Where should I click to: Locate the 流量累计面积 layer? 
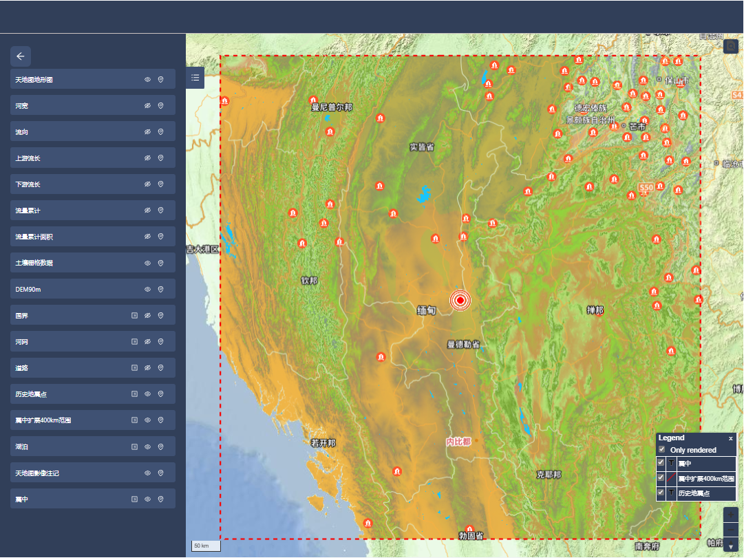(x=161, y=237)
